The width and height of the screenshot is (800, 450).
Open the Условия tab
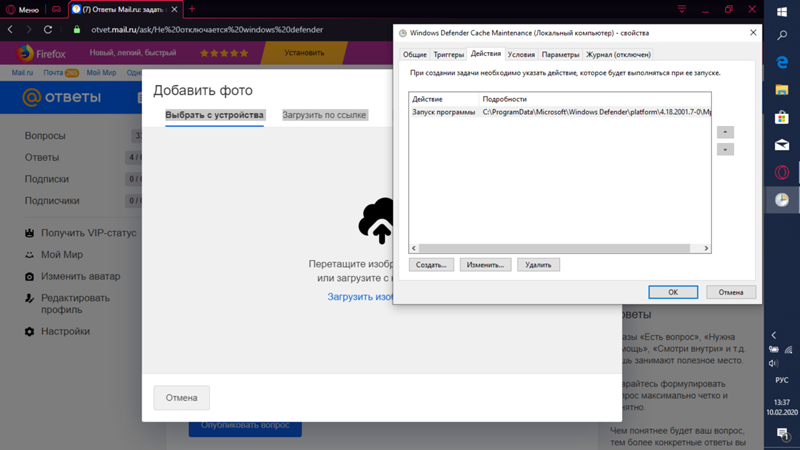(521, 54)
